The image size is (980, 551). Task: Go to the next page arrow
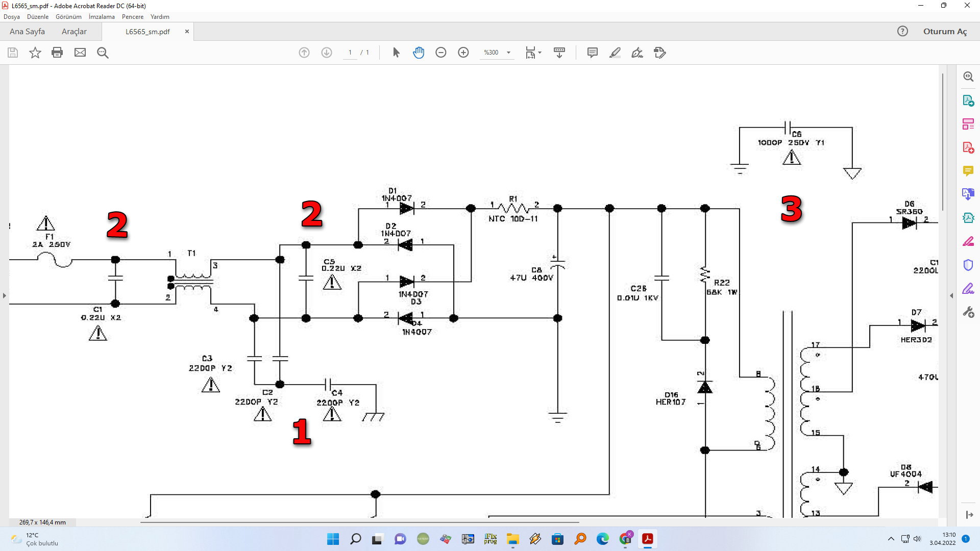[x=327, y=53]
